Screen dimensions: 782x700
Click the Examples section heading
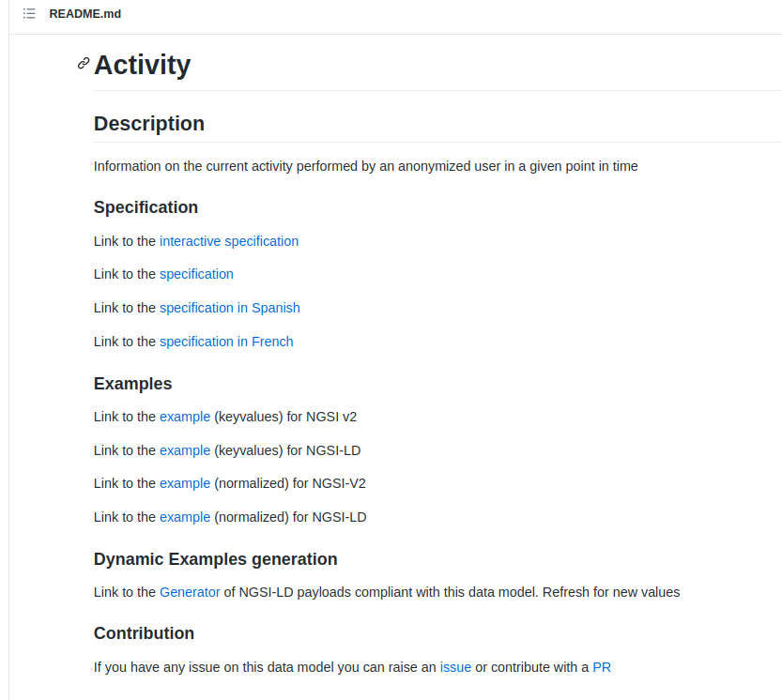pyautogui.click(x=132, y=384)
